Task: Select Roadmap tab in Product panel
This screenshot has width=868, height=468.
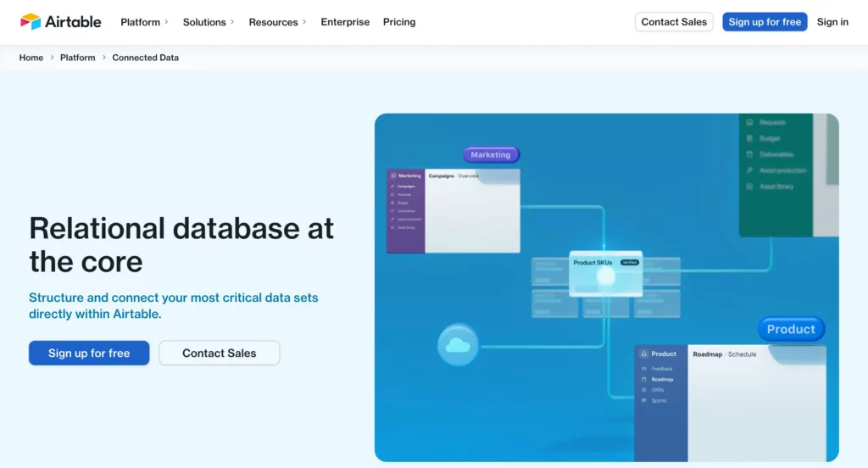Action: tap(708, 354)
